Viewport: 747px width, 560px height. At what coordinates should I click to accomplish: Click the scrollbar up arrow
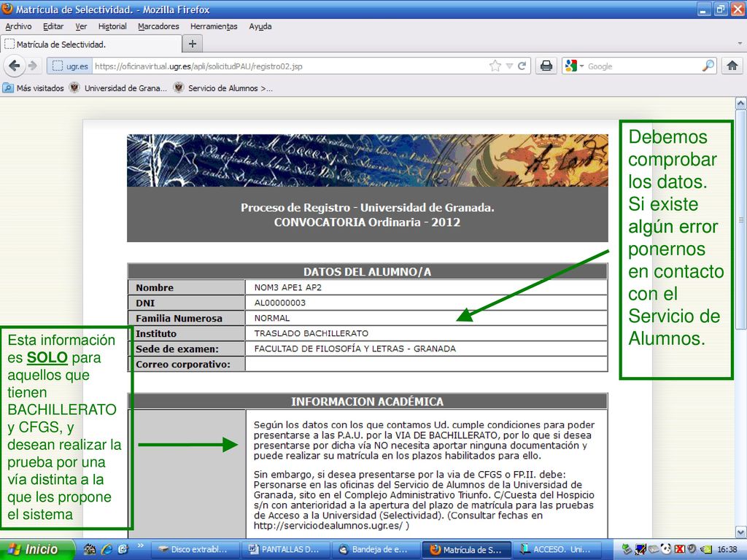(740, 104)
